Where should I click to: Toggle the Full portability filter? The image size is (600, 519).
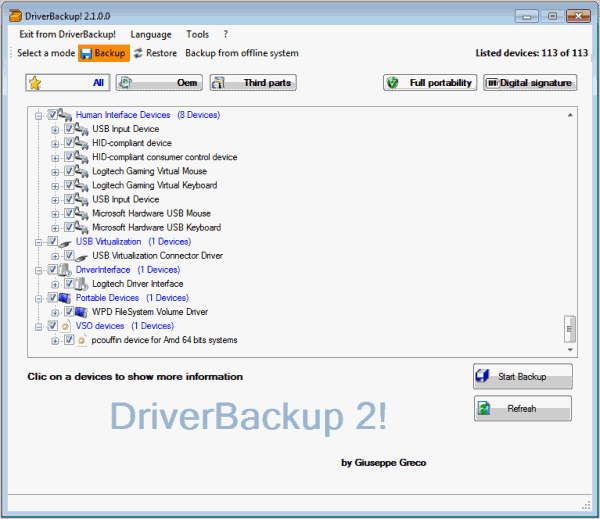point(430,83)
